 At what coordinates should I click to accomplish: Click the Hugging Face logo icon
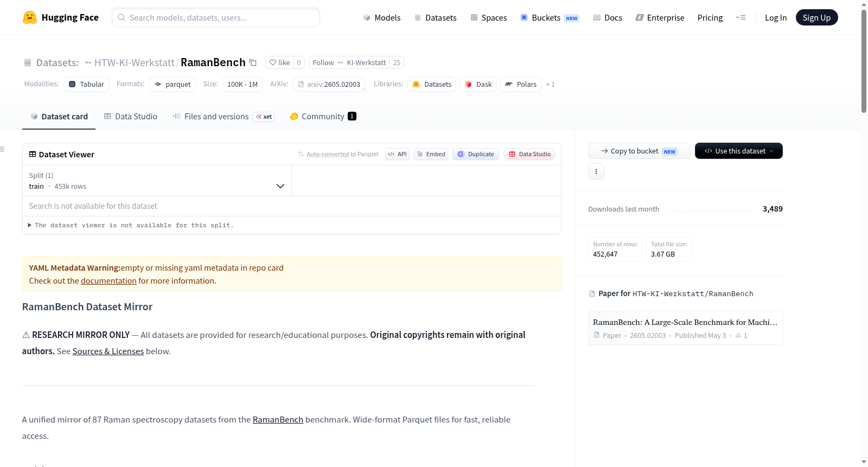tap(30, 17)
